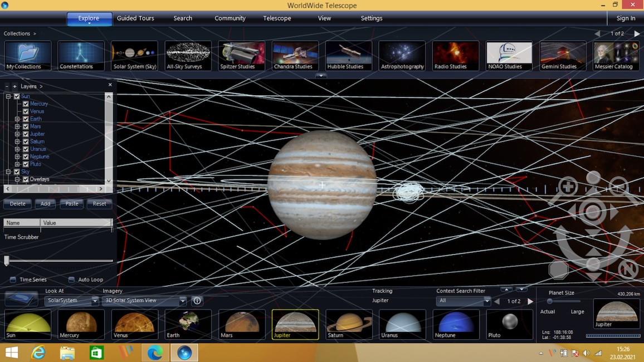Click the Planet Size slider

pyautogui.click(x=564, y=301)
